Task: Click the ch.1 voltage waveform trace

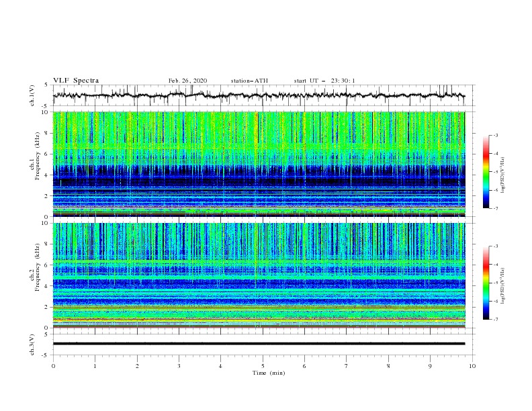Action: (259, 95)
